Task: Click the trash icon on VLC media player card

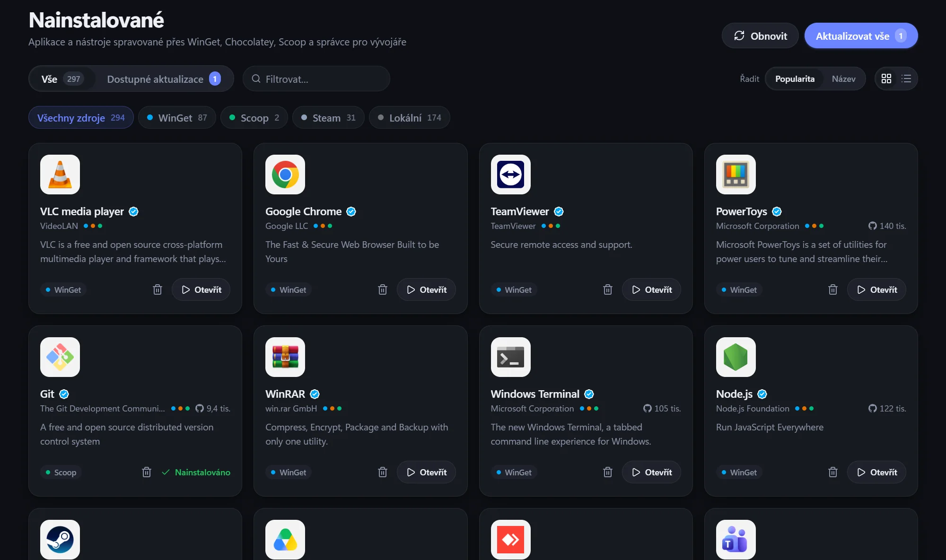Action: [x=158, y=289]
